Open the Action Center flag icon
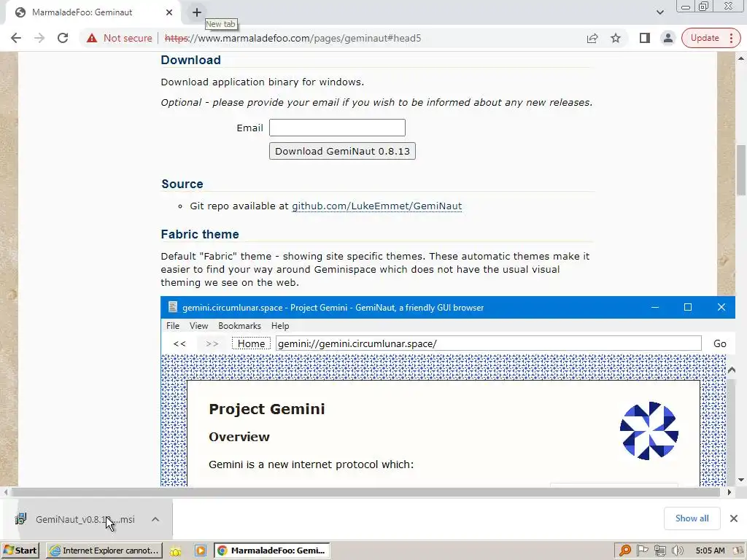 (642, 551)
